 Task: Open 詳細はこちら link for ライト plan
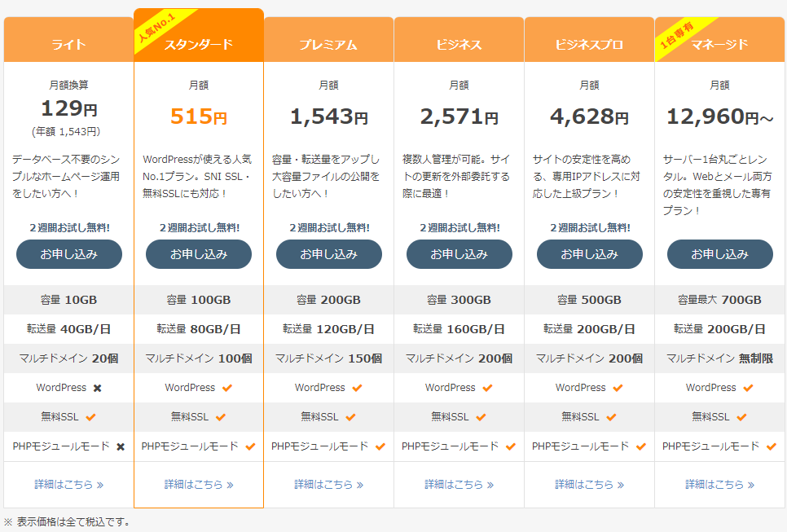[68, 484]
